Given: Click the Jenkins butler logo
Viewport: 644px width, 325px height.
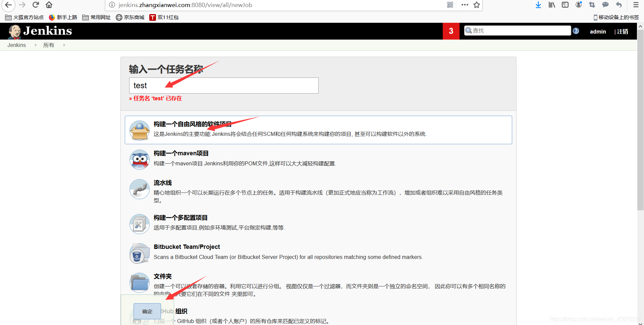Looking at the screenshot, I should [14, 32].
